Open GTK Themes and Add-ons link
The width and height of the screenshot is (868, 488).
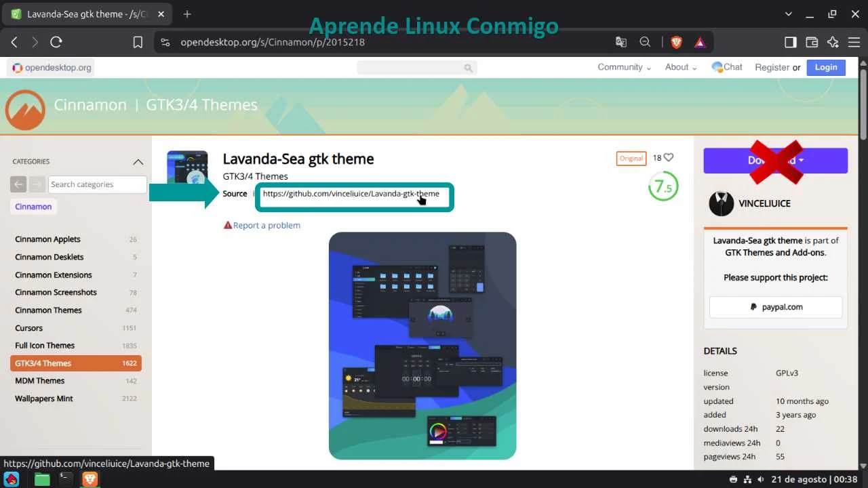776,252
